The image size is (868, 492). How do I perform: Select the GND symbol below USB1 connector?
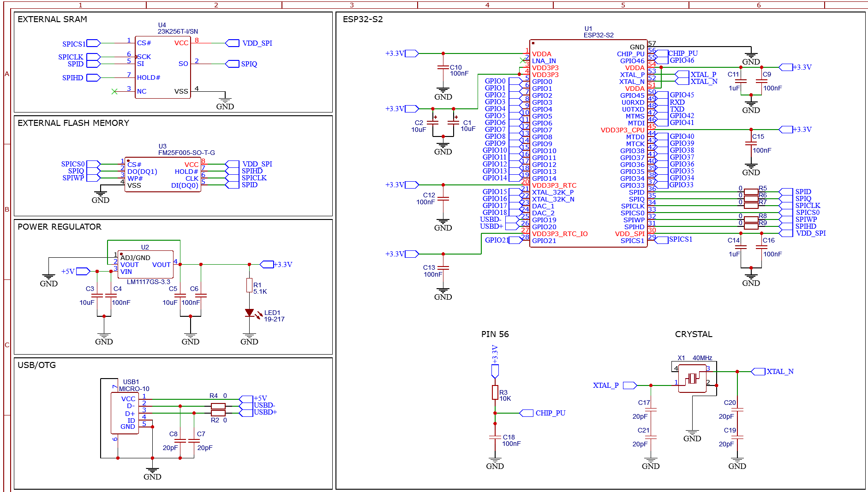pos(152,474)
